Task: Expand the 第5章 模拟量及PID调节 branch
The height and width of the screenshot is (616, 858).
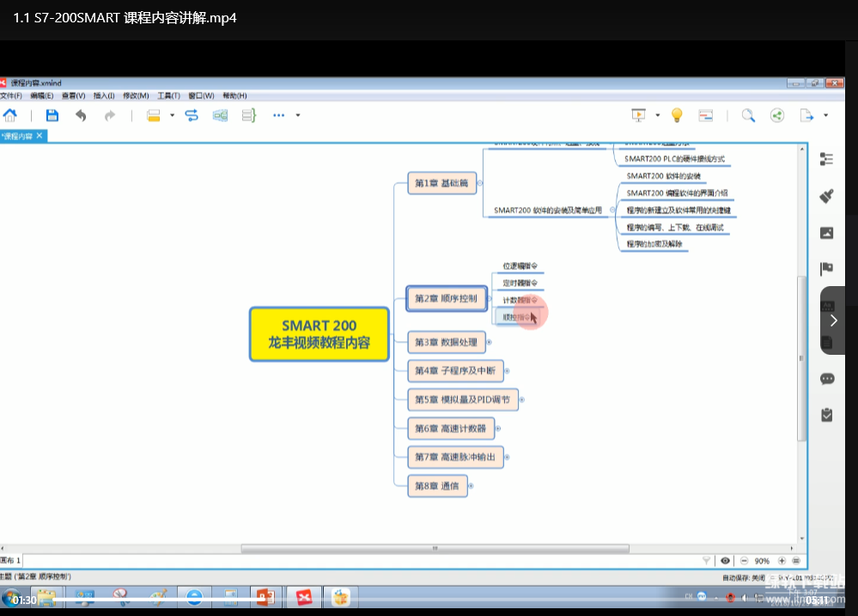Action: [x=521, y=399]
